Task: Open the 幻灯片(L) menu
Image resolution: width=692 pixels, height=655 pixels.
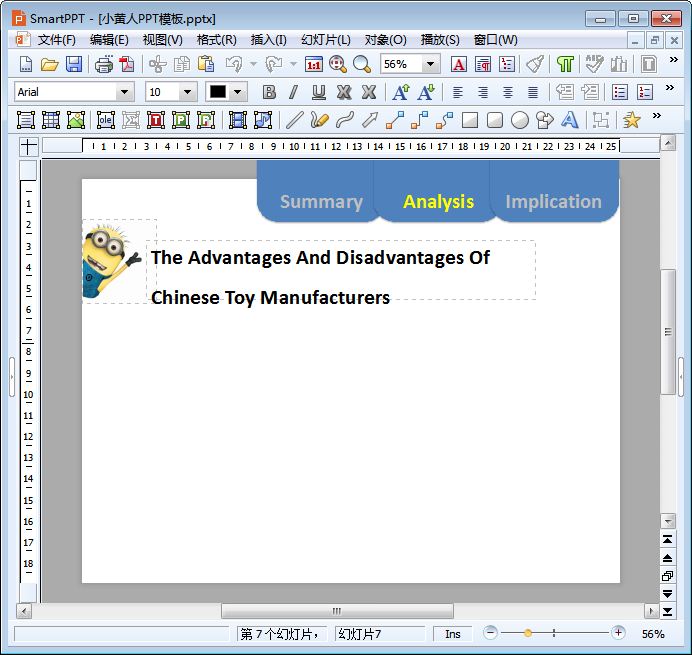Action: click(326, 40)
